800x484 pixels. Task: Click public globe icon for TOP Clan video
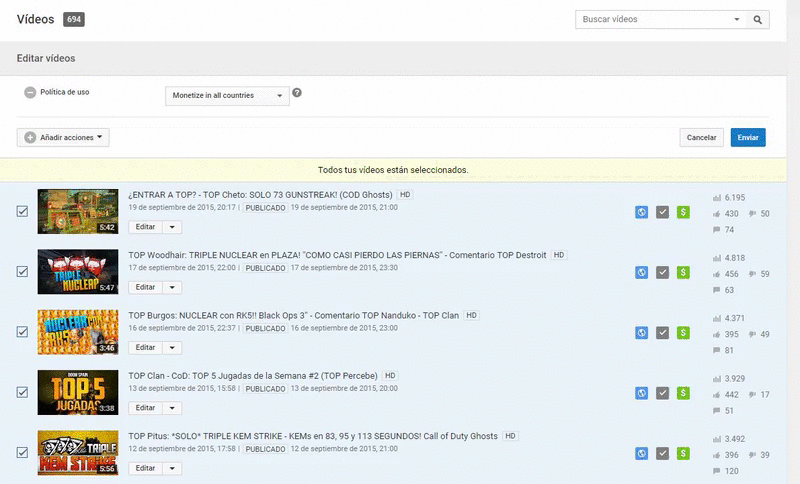pos(641,393)
